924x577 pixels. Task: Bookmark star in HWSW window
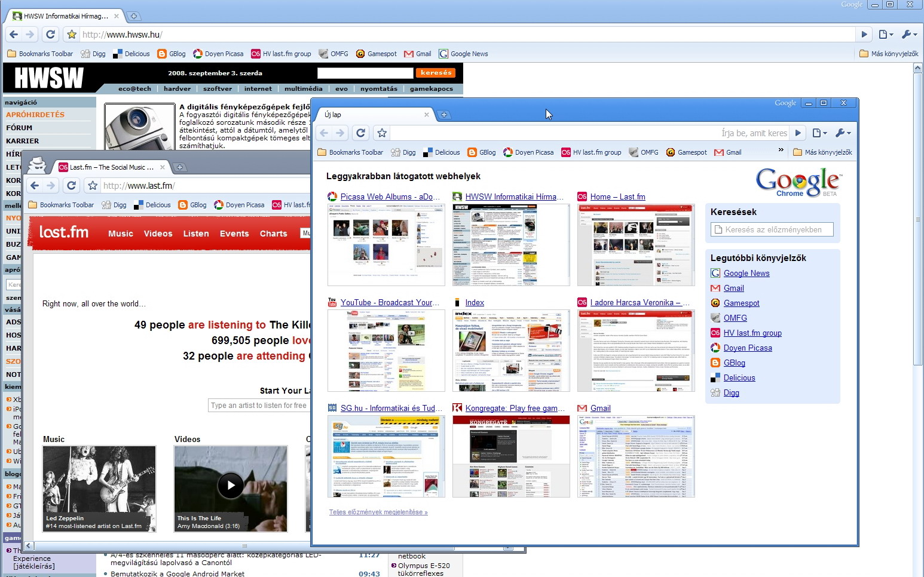click(x=72, y=34)
